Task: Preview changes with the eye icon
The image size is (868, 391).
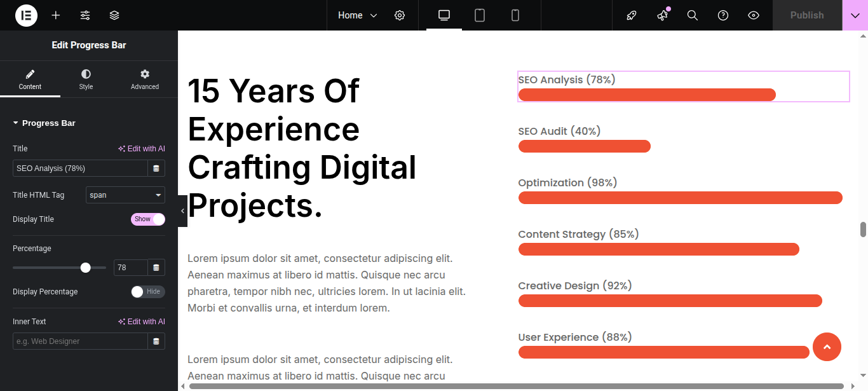Action: point(754,15)
